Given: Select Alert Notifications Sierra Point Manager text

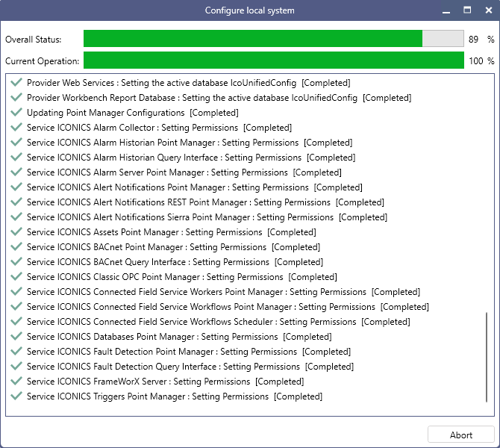Looking at the screenshot, I should click(x=207, y=217).
